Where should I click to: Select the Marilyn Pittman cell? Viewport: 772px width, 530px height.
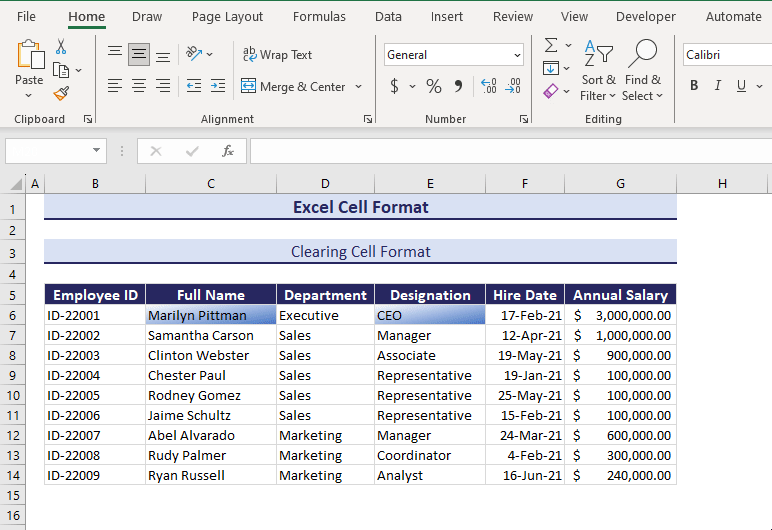point(210,315)
